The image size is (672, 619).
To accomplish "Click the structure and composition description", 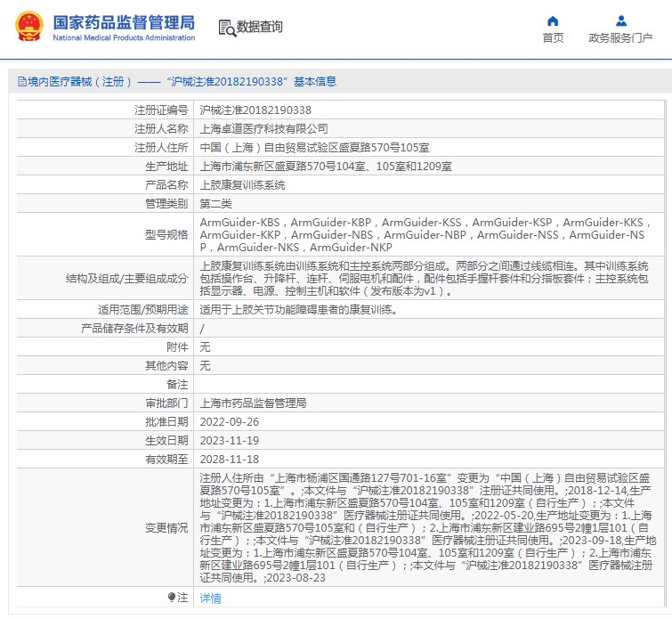I will [425, 279].
